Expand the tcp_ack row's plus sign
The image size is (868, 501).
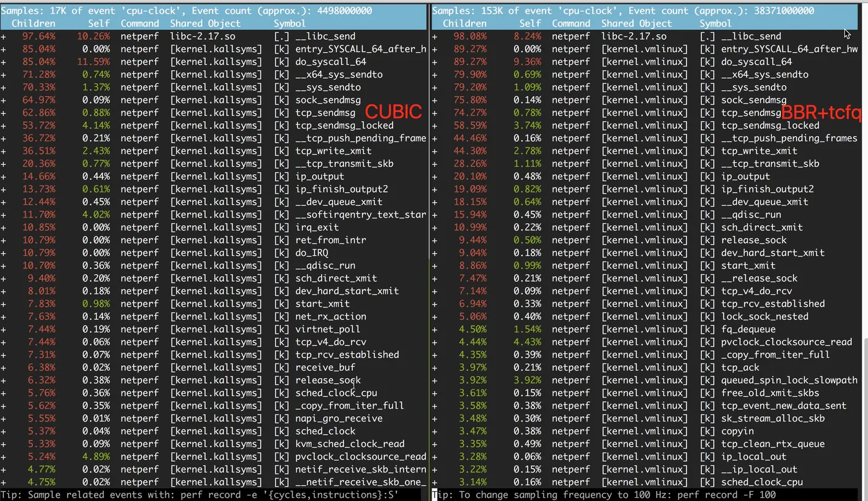(x=435, y=367)
